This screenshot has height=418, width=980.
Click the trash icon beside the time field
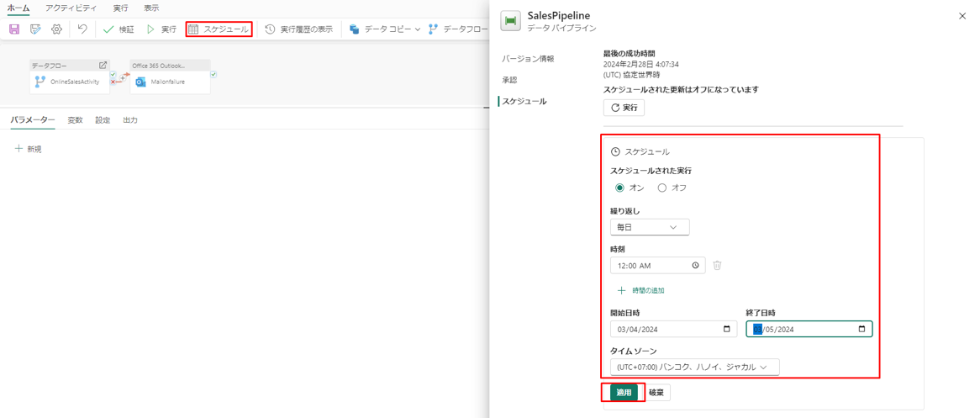(717, 266)
